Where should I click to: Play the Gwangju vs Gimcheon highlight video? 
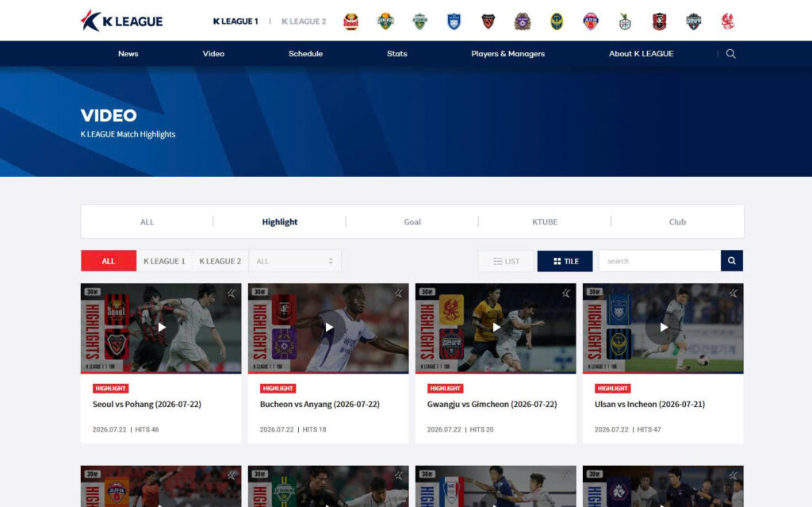click(x=496, y=327)
